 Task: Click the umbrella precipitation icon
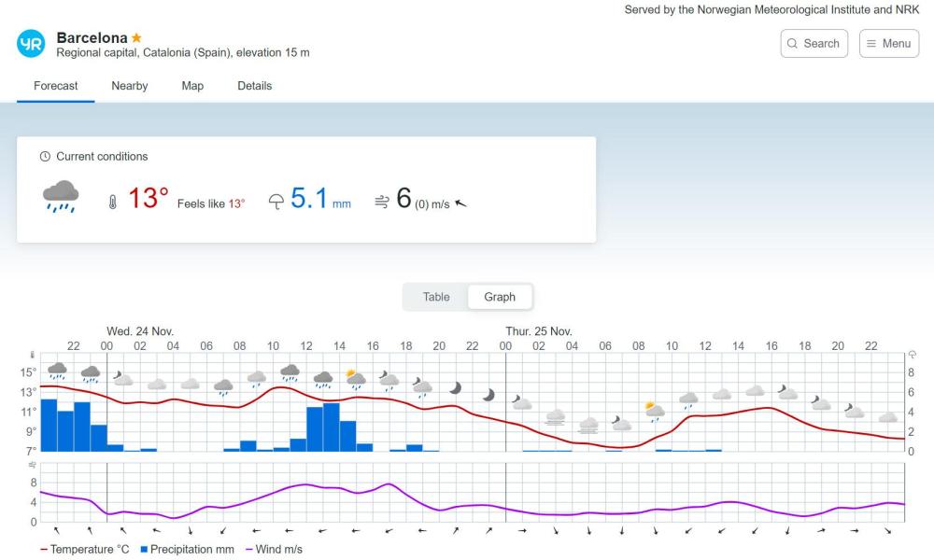(x=276, y=202)
